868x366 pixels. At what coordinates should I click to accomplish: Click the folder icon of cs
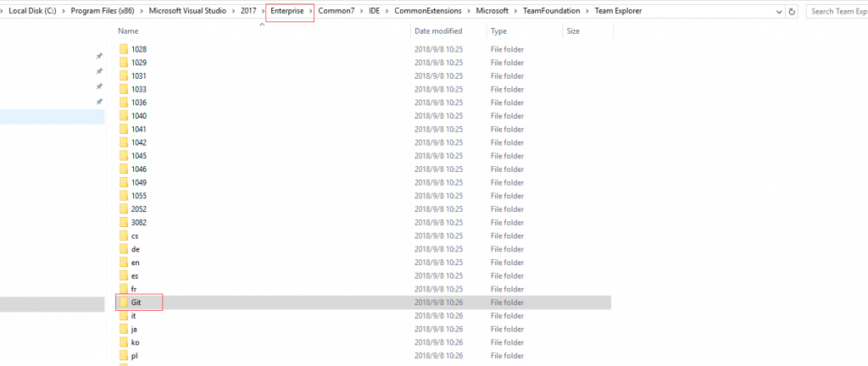[x=124, y=236]
